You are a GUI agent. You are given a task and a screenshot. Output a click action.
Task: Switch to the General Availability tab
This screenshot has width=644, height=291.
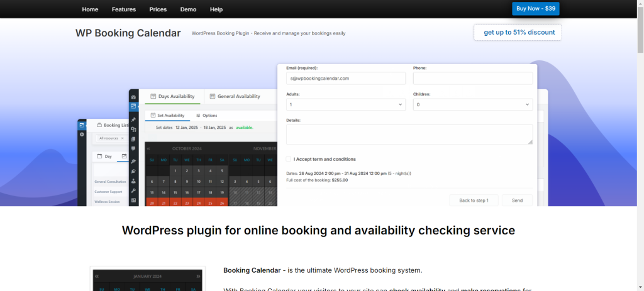point(235,96)
